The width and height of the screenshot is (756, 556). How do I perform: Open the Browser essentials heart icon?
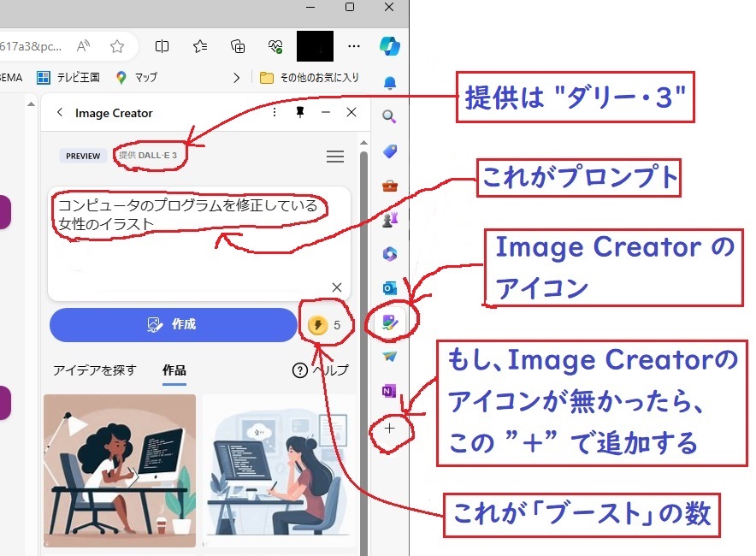pos(275,46)
